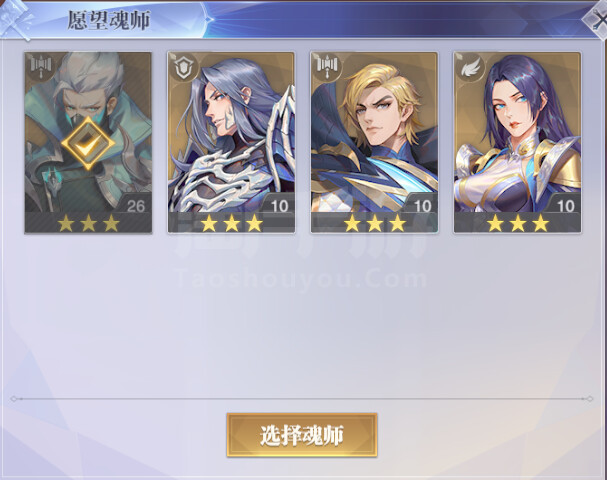The width and height of the screenshot is (607, 480).
Task: Select the silver-haired masked hero card
Action: 88,143
